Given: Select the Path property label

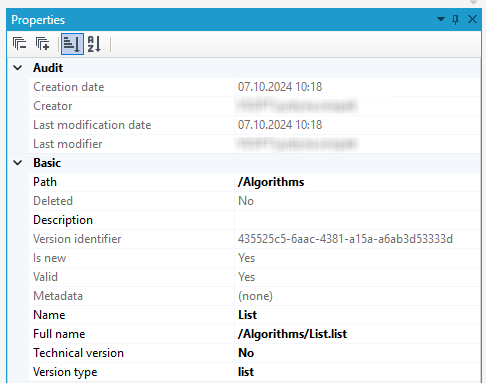Looking at the screenshot, I should coord(45,182).
